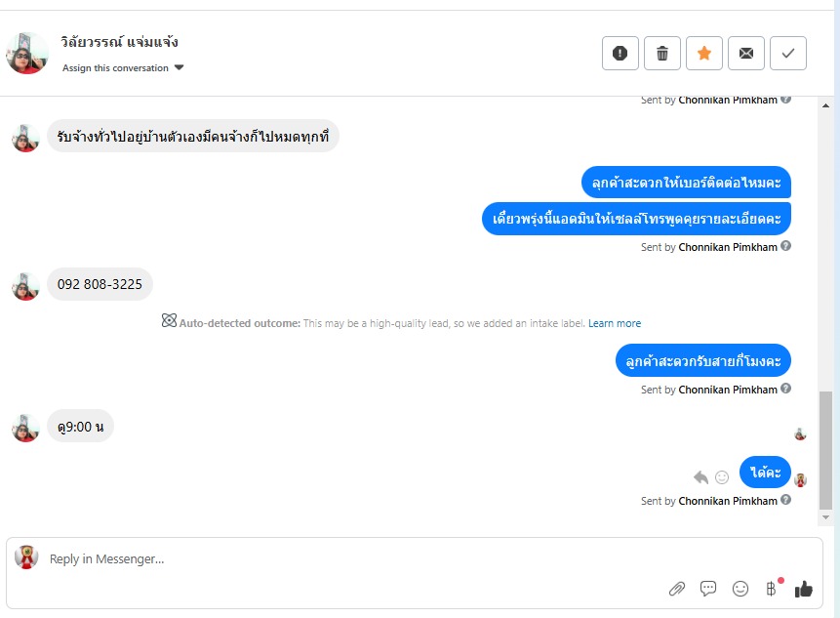Click customer name in conversation header
The height and width of the screenshot is (618, 840).
coord(119,42)
